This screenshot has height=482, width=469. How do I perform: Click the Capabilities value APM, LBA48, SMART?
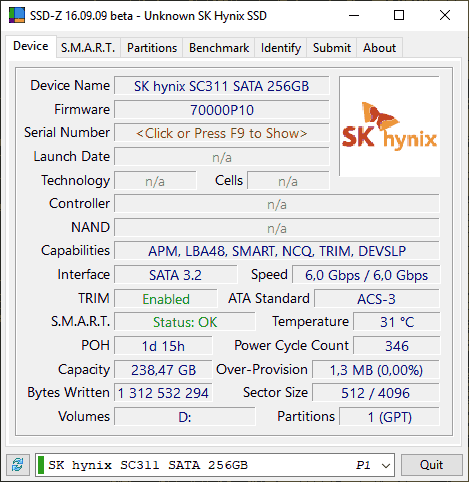coord(277,251)
